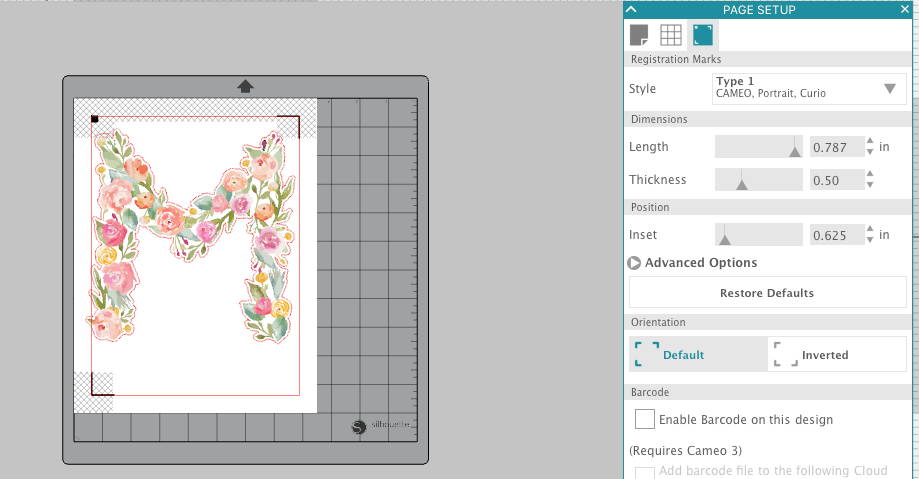The image size is (919, 479).
Task: Enable Barcode on this design checkbox
Action: click(645, 419)
